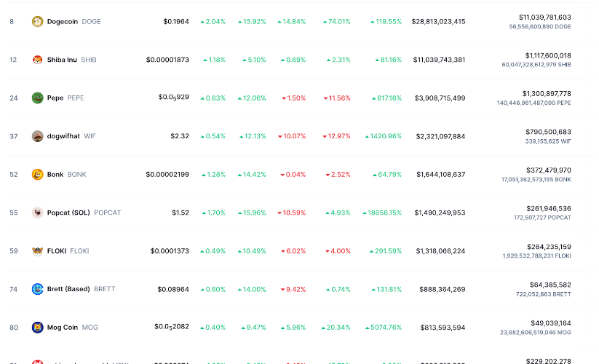The height and width of the screenshot is (364, 599).
Task: Open the dogwifhat name link
Action: click(x=63, y=136)
